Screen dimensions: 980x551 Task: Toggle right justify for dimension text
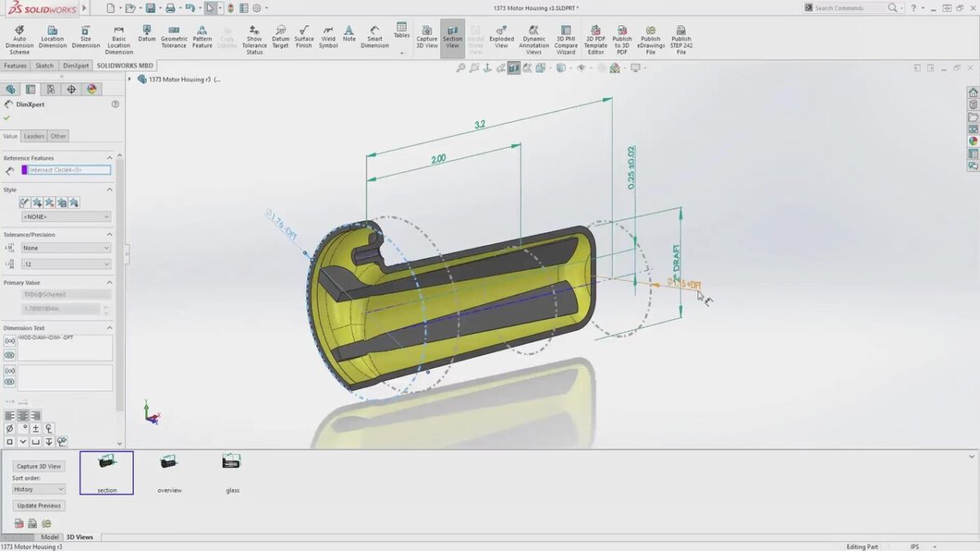[36, 416]
